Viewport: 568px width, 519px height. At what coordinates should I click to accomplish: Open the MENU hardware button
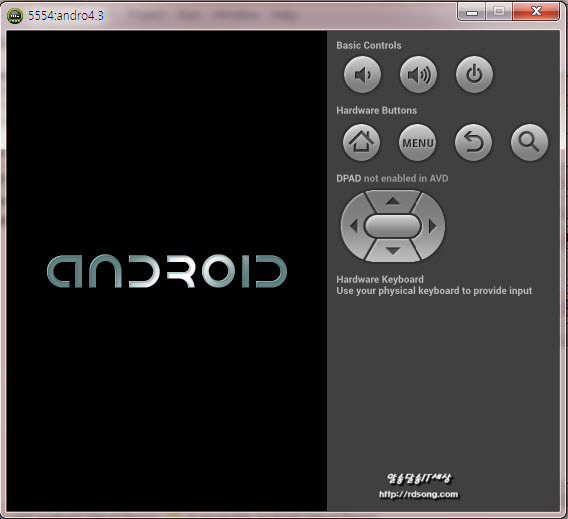pos(418,142)
